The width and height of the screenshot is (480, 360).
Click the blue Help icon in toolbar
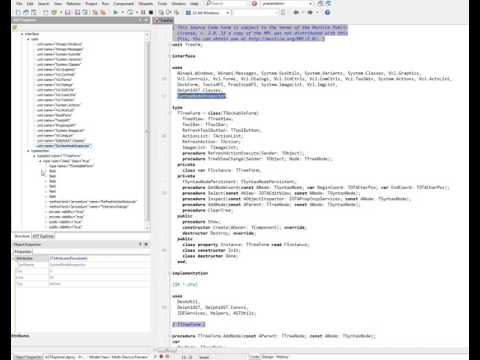pos(327,12)
